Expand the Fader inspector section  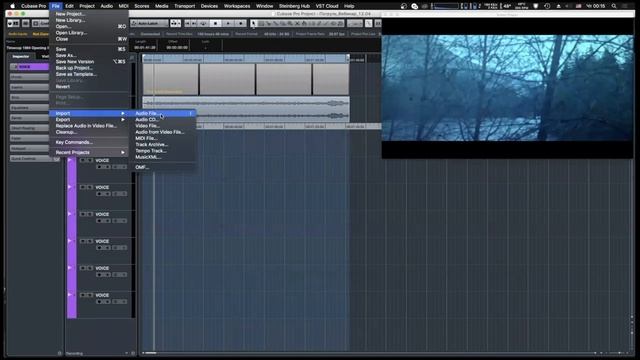(29, 138)
